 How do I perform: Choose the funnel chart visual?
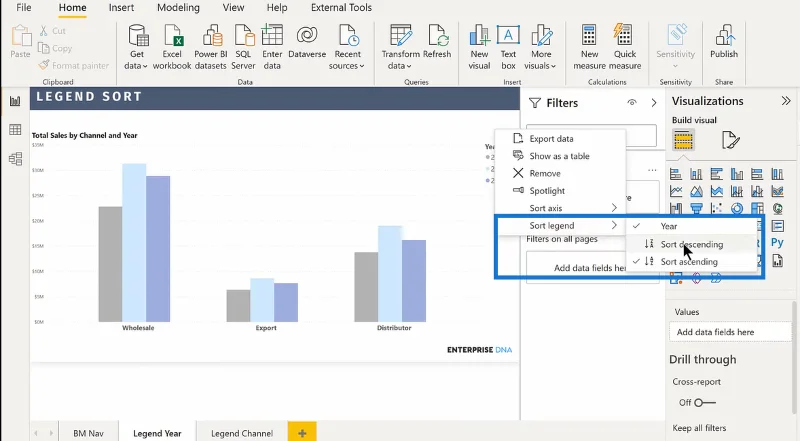(696, 208)
